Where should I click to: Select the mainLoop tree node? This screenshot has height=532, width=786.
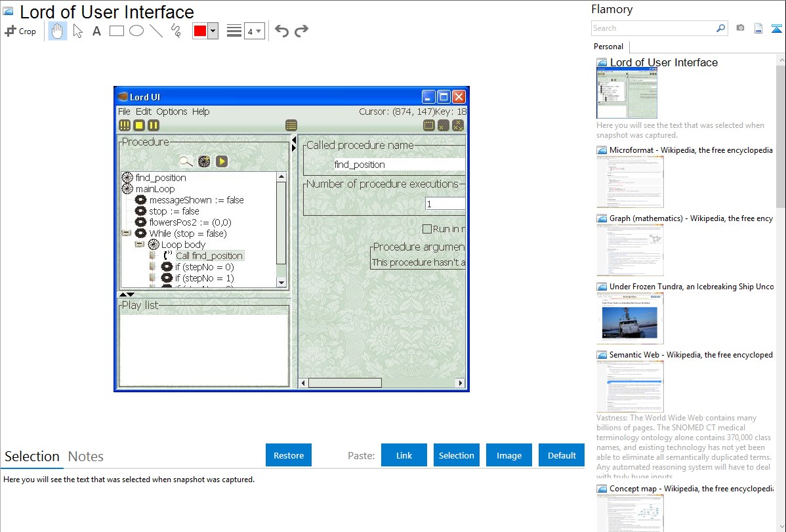[x=155, y=189]
